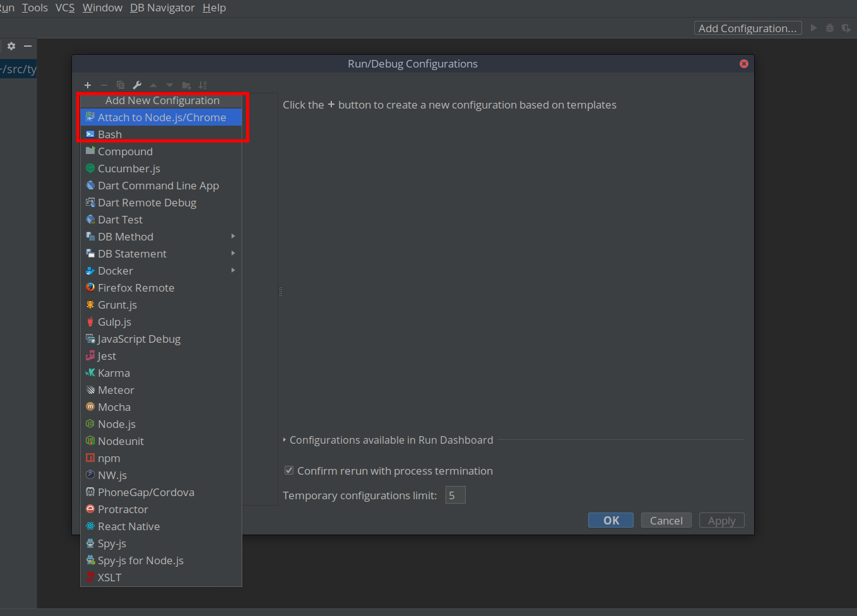The image size is (857, 616).
Task: Click the Firefox Remote browser icon
Action: (90, 288)
